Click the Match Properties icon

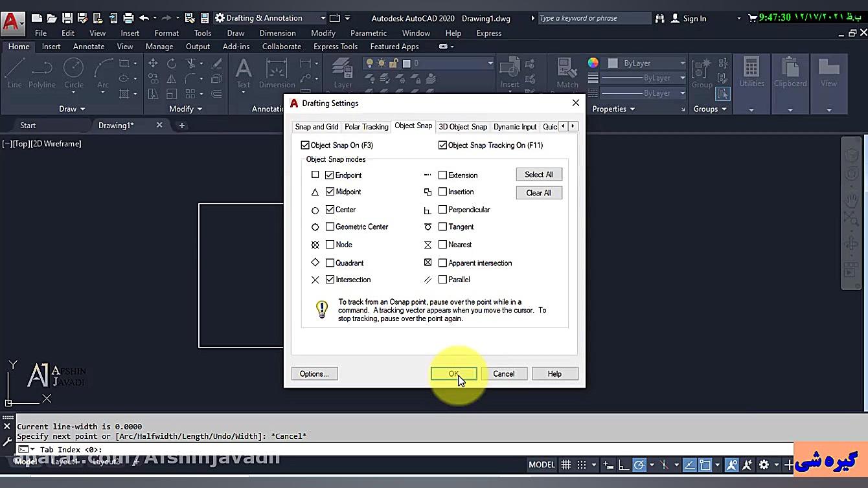pyautogui.click(x=567, y=72)
